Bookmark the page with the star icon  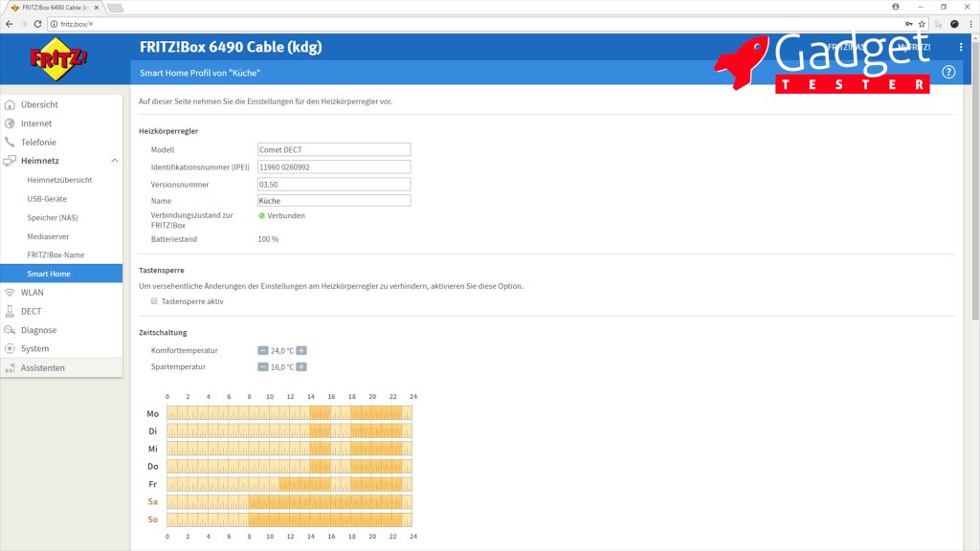(922, 24)
